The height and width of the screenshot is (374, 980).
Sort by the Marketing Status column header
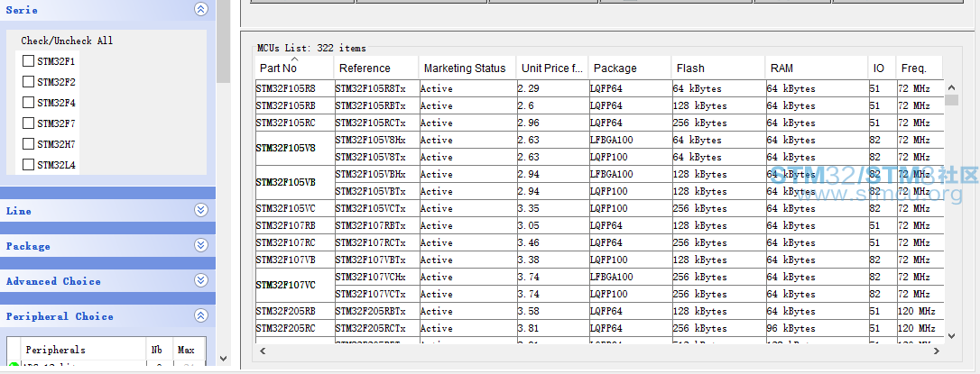click(467, 68)
